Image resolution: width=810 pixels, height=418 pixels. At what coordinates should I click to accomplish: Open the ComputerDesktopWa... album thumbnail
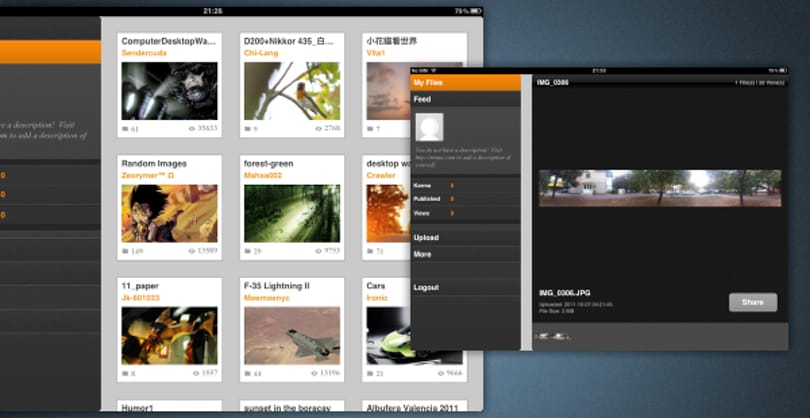click(x=169, y=91)
